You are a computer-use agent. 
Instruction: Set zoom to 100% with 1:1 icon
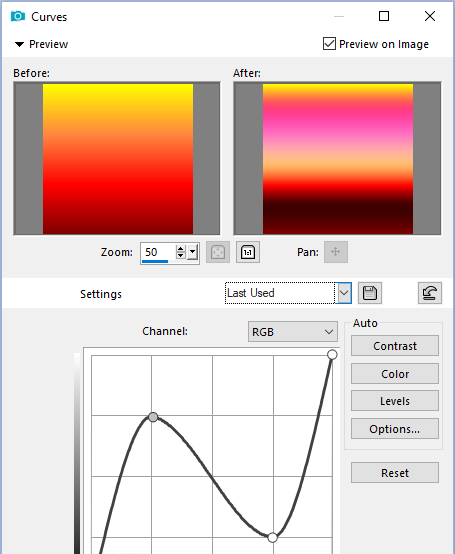click(x=248, y=252)
